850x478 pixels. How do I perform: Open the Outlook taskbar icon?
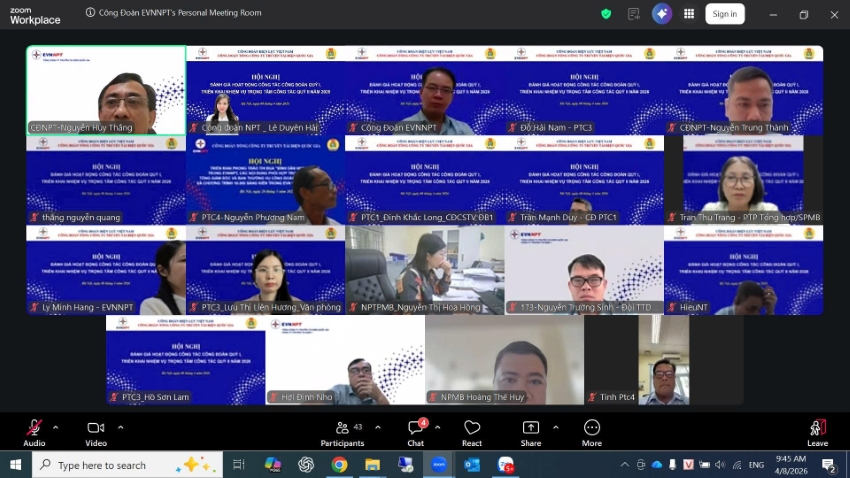(472, 464)
